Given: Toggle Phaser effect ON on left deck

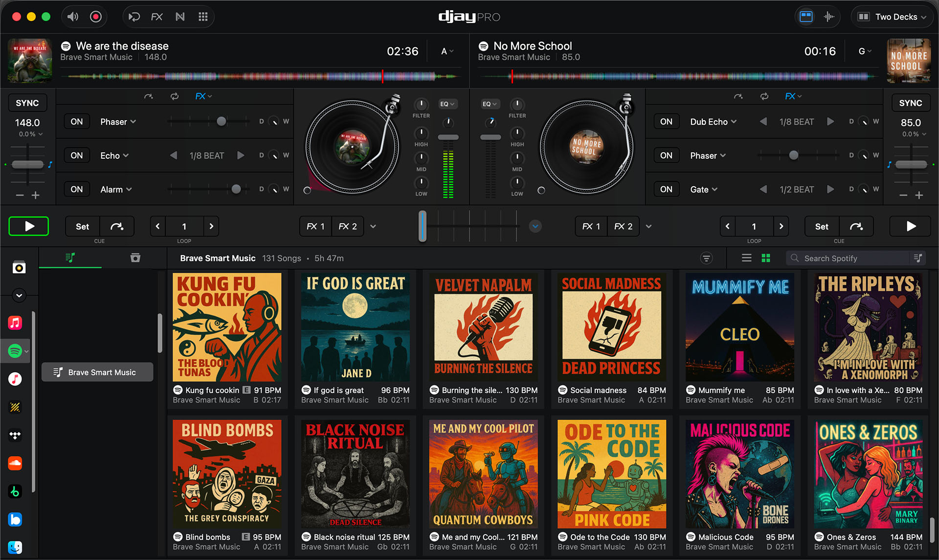Looking at the screenshot, I should point(77,122).
